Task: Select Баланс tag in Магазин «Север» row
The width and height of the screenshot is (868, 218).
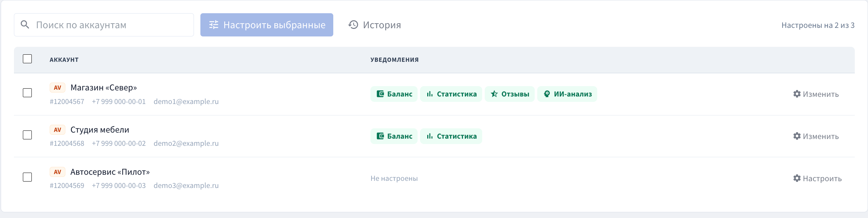Action: click(x=394, y=94)
